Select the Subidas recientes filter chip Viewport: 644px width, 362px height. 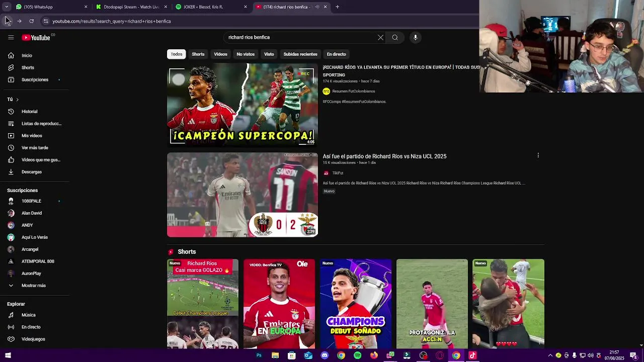pyautogui.click(x=300, y=54)
